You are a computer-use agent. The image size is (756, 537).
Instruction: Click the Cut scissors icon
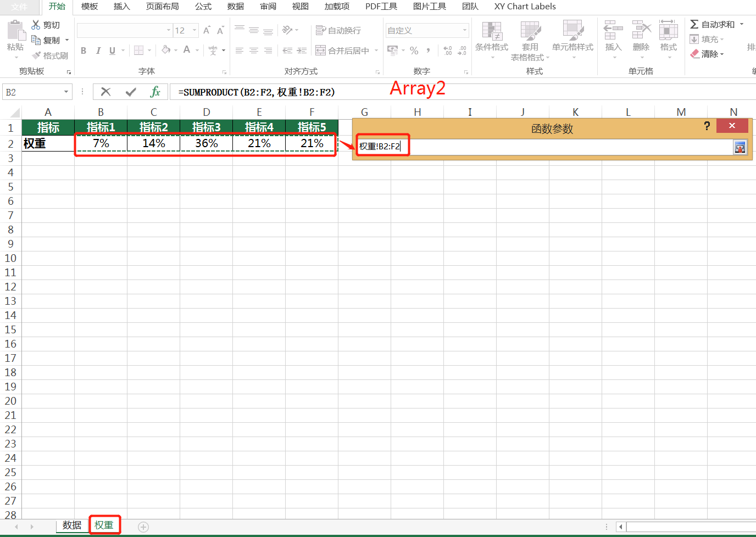(36, 25)
